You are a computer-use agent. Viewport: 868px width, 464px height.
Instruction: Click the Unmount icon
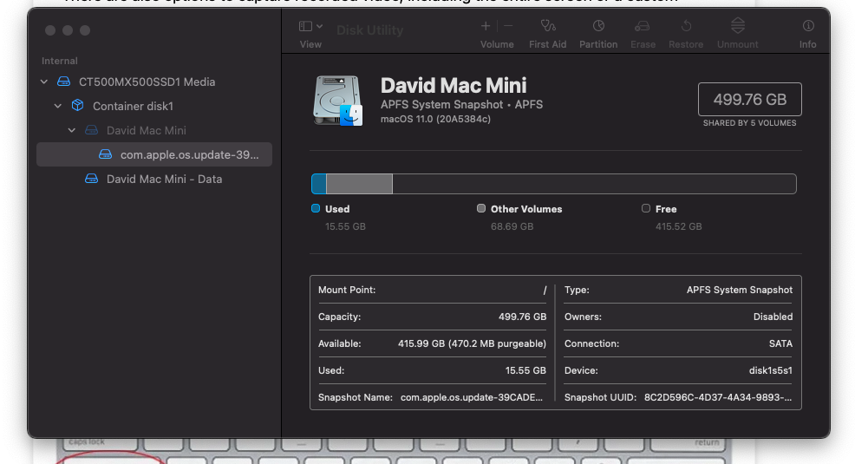pos(738,25)
